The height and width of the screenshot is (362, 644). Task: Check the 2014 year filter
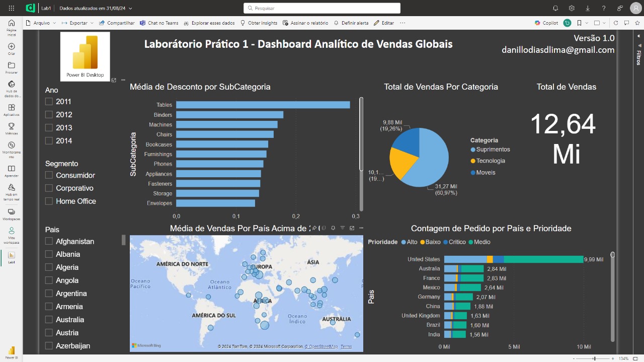pyautogui.click(x=49, y=141)
